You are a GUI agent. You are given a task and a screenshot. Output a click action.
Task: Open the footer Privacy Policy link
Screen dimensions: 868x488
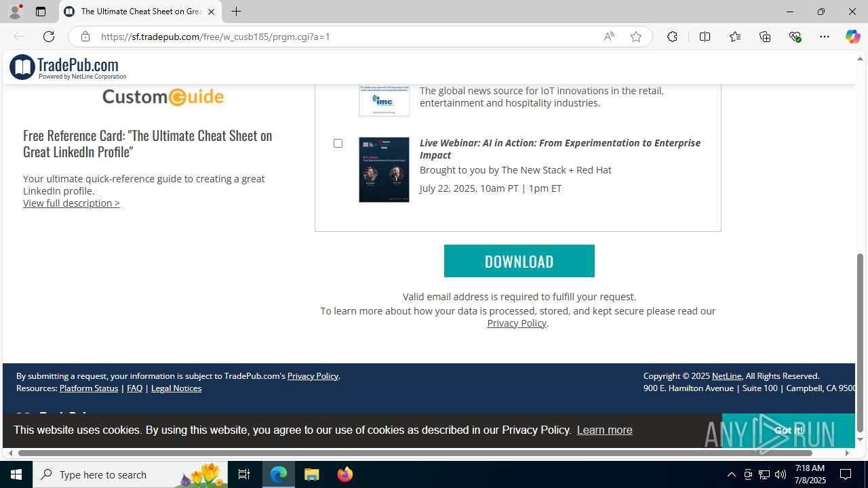tap(313, 375)
